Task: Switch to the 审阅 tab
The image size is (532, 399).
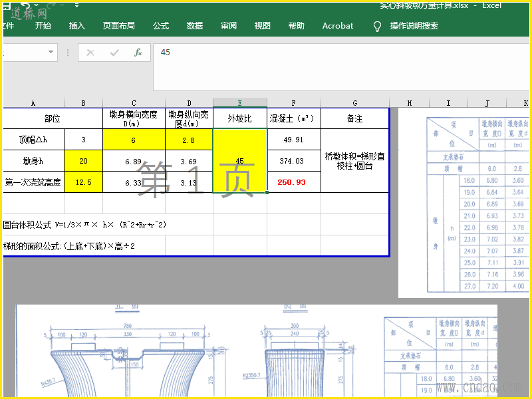Action: (229, 26)
